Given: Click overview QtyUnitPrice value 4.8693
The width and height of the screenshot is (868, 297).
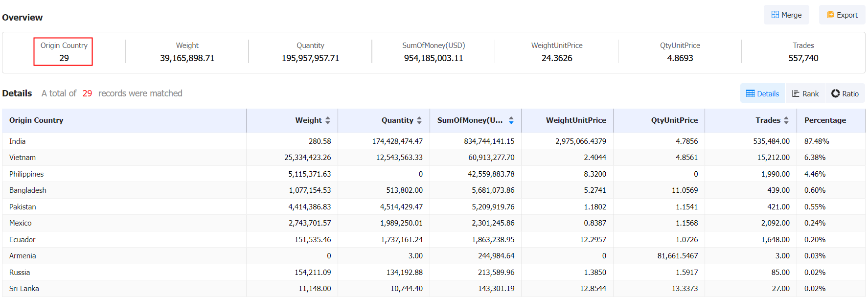Looking at the screenshot, I should tap(680, 58).
